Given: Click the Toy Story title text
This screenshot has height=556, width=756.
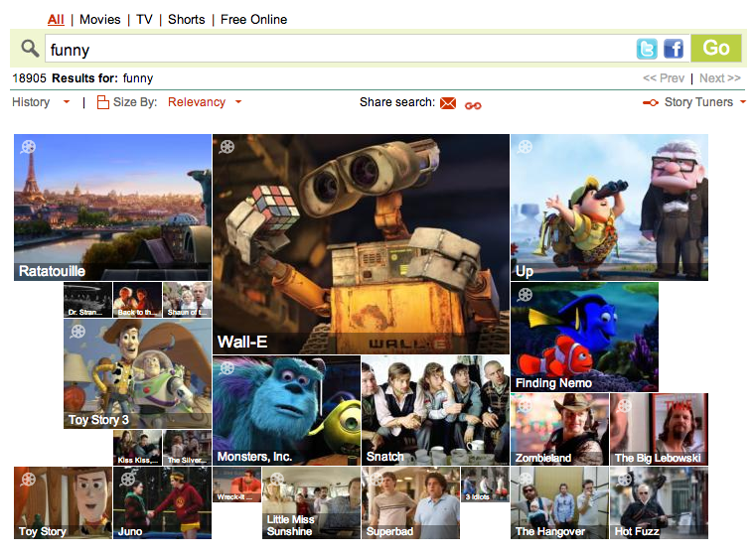Looking at the screenshot, I should coord(43,531).
